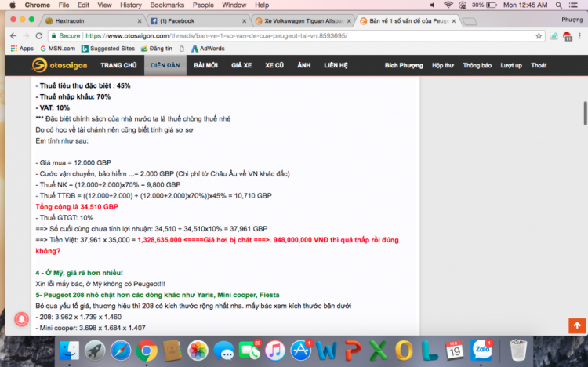
Task: Open Thông báo notifications
Action: tap(477, 65)
